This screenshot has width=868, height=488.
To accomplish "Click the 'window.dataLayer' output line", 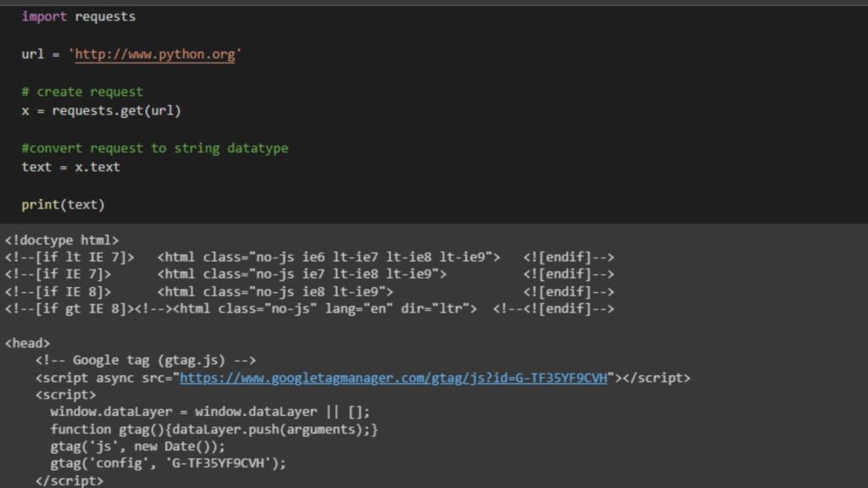I will tap(210, 413).
